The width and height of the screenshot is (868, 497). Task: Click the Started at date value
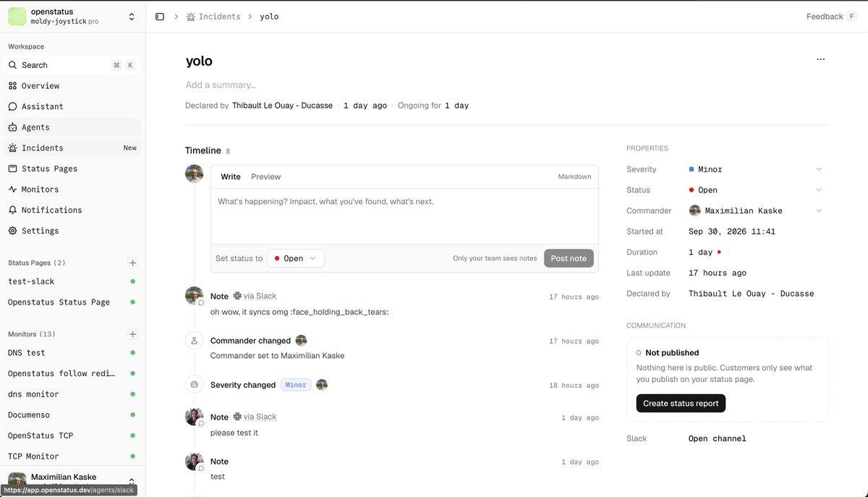[732, 231]
